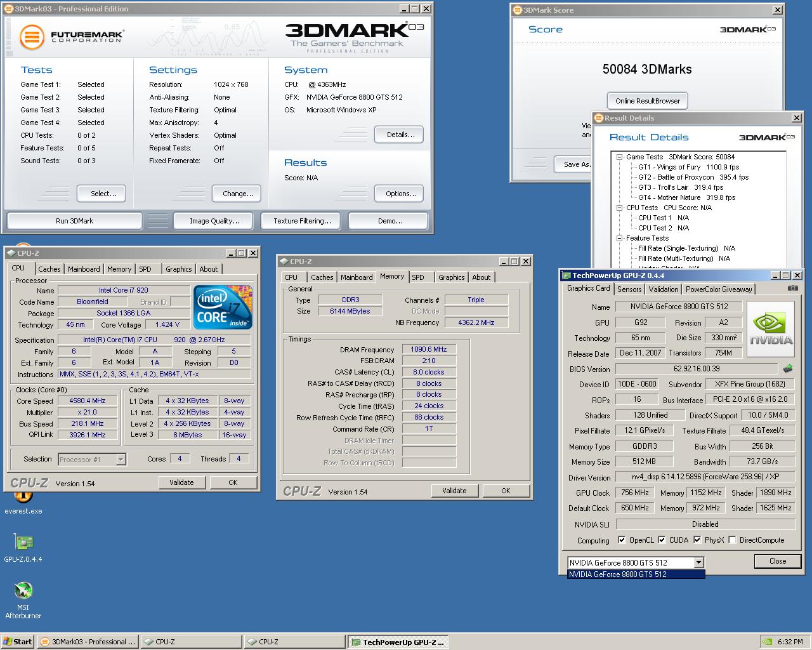Click the Save As button in Score window
The height and width of the screenshot is (650, 812).
click(x=573, y=164)
